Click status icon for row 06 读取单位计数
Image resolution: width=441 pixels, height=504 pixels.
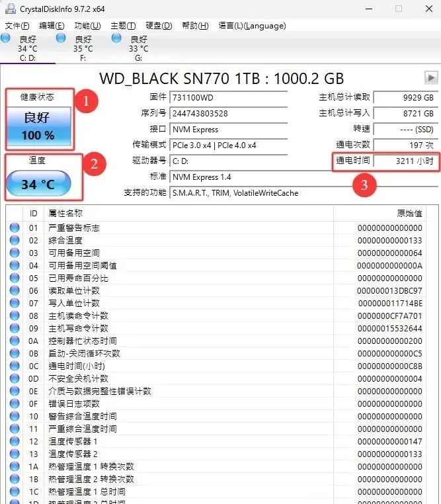[15, 290]
